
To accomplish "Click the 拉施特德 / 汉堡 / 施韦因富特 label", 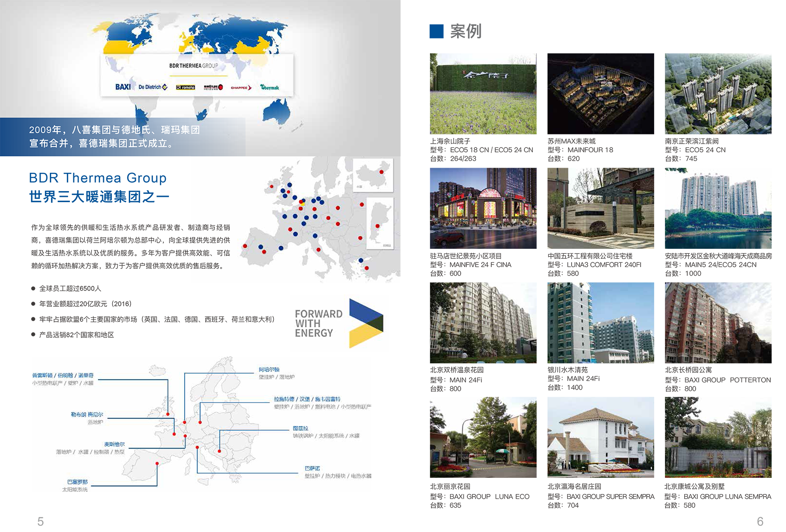I will pyautogui.click(x=307, y=399).
